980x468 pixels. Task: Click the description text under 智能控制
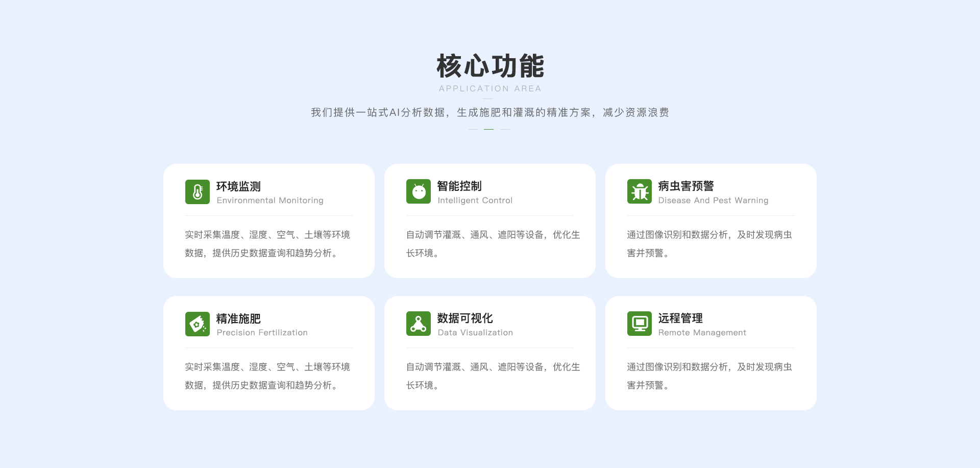[x=493, y=244]
